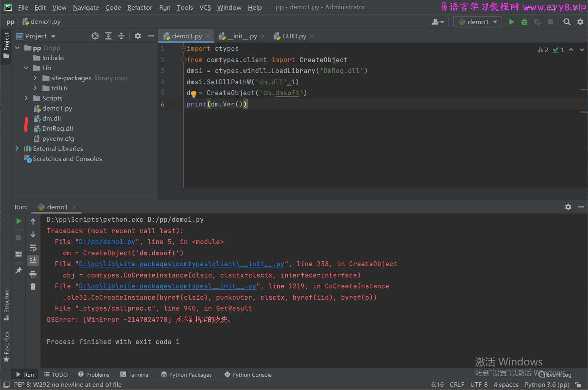588x390 pixels.
Task: Change UTF-8 file encoding in status bar
Action: pos(479,385)
